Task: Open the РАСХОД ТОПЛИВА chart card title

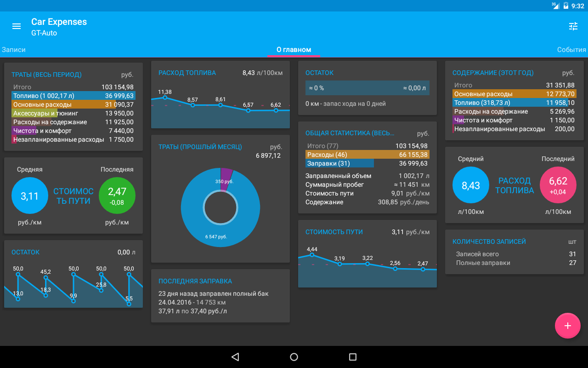Action: click(187, 73)
